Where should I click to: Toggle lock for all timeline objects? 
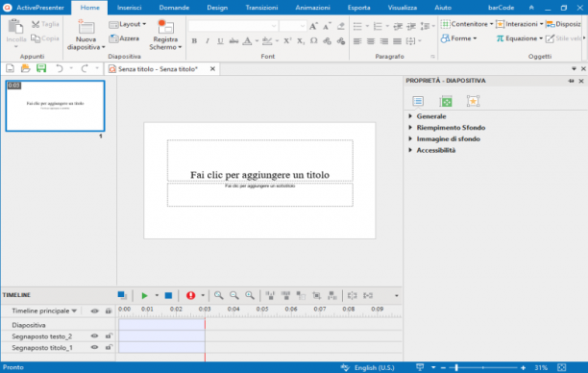coord(109,311)
